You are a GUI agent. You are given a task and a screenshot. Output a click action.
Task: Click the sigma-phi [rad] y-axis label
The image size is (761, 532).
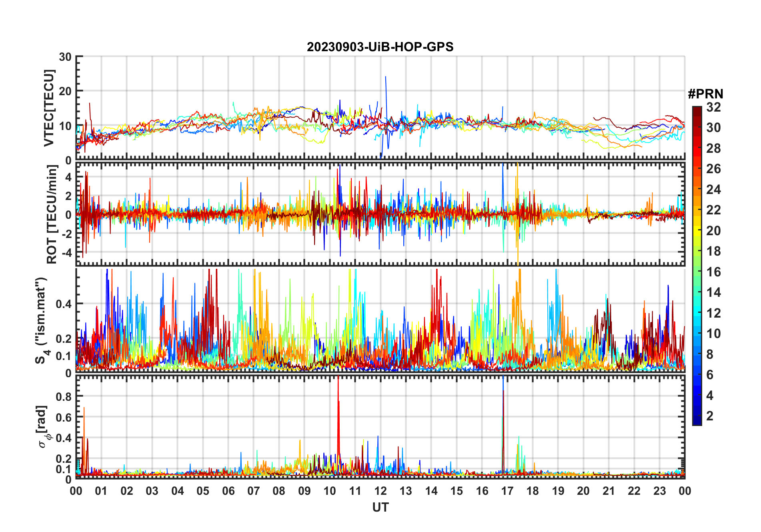click(x=42, y=427)
